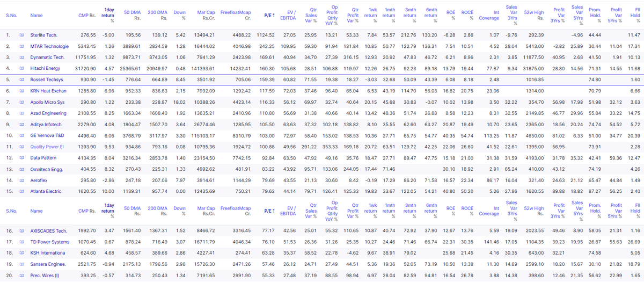
Task: Click the CMP value 11751.95
Action: tap(86, 57)
